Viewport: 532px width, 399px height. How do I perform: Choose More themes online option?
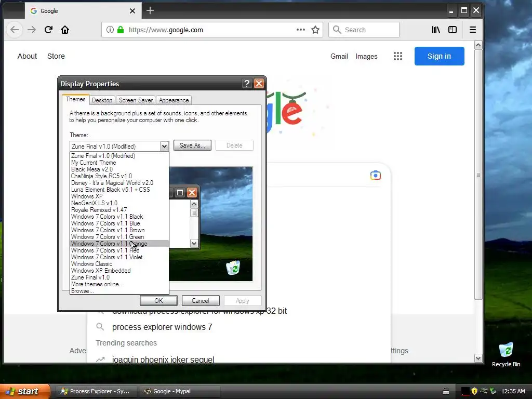tap(119, 284)
